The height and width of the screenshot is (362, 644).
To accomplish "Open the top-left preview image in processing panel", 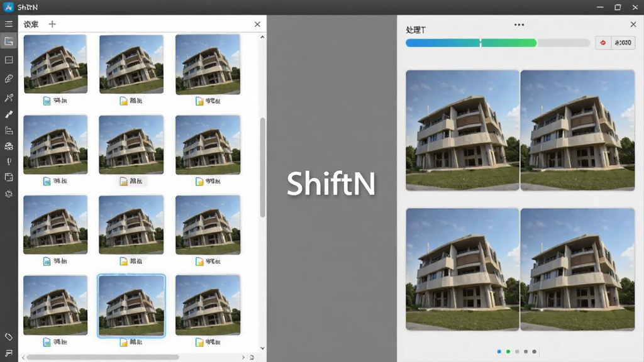I will pos(462,130).
